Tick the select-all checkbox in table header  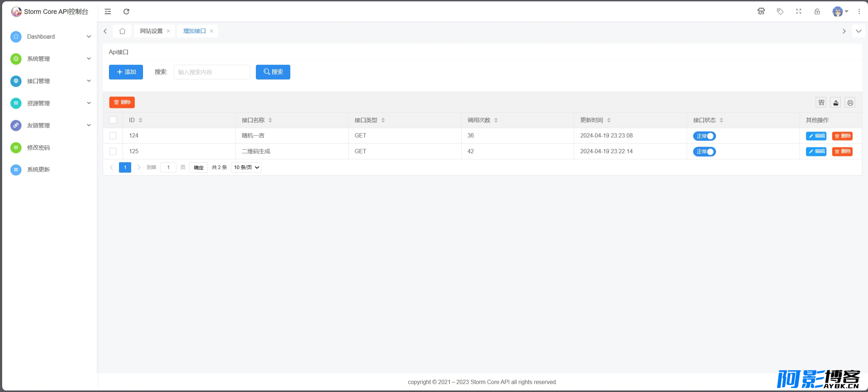113,120
